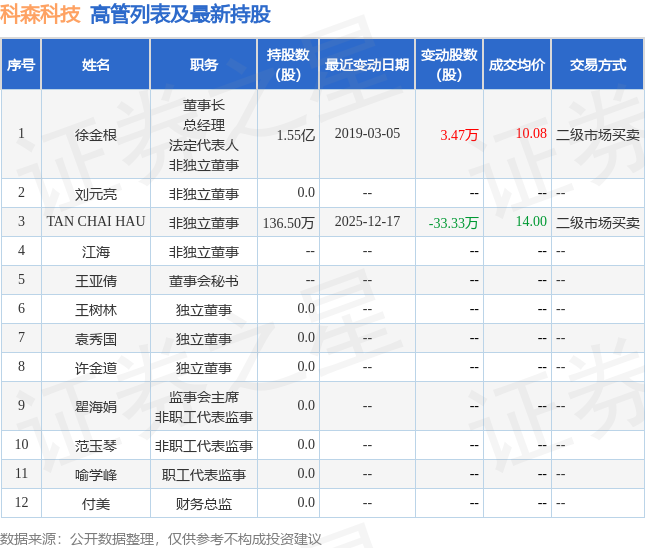Select the 财务总监 position for 付美
Viewport: 645px width, 548px height.
[204, 503]
